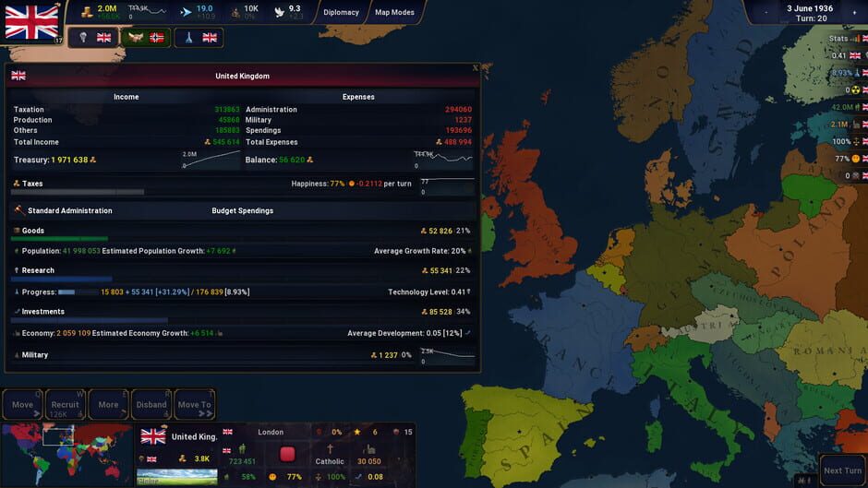Click the province growth 58% icon
The width and height of the screenshot is (868, 488).
(226, 476)
